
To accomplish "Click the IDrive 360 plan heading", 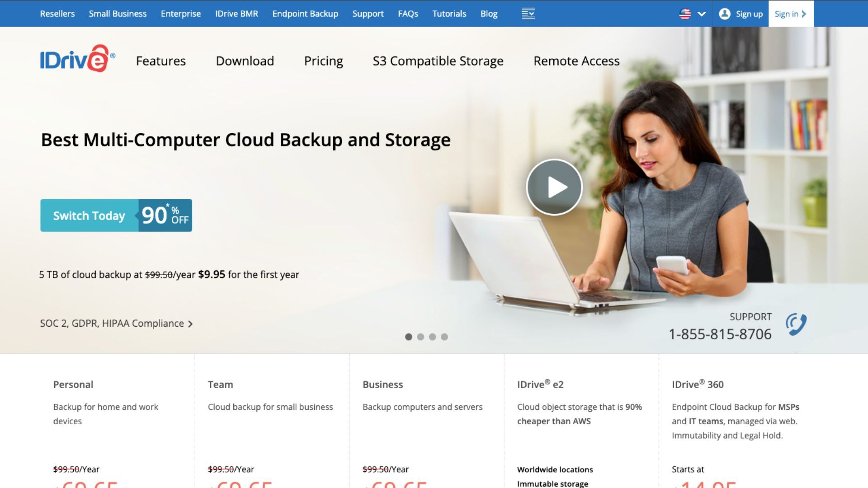I will point(698,384).
